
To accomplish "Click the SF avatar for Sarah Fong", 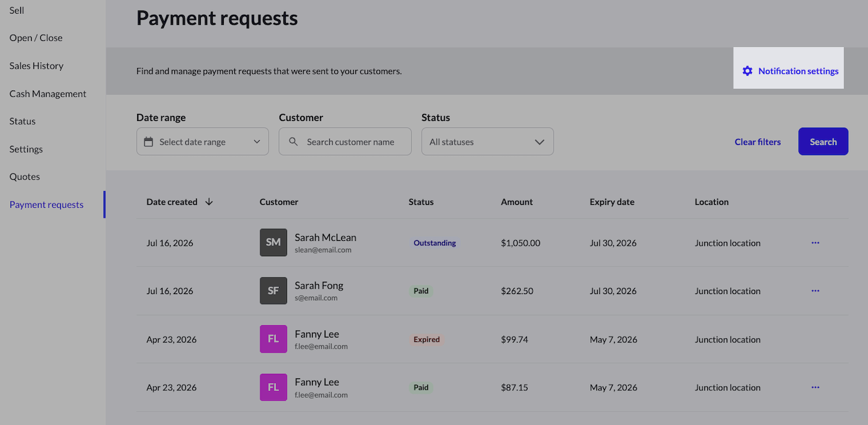I will pyautogui.click(x=273, y=291).
